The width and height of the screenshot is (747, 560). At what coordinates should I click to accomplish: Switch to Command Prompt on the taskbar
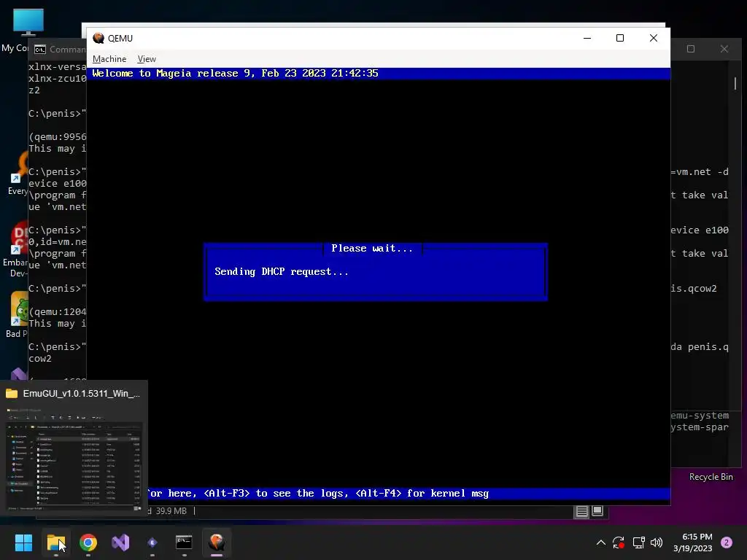pos(185,542)
